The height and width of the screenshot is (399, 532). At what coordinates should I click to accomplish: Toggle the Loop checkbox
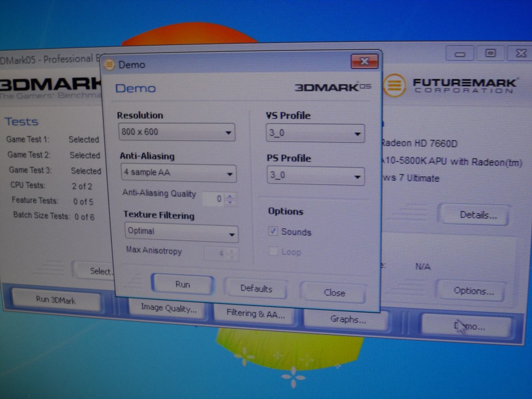[273, 251]
